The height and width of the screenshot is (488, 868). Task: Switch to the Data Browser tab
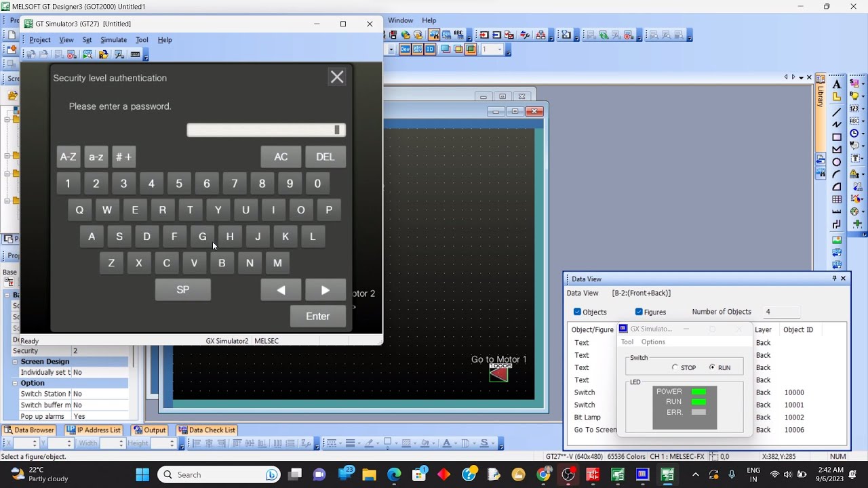(29, 430)
